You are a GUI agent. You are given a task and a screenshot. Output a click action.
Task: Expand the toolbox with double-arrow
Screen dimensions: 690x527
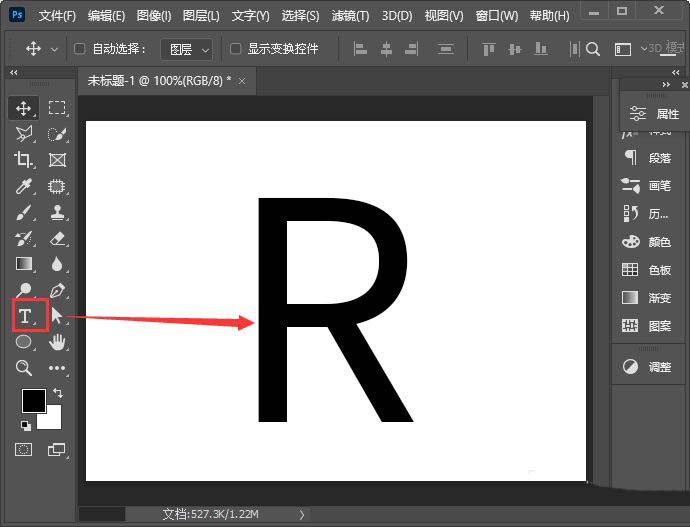point(14,73)
